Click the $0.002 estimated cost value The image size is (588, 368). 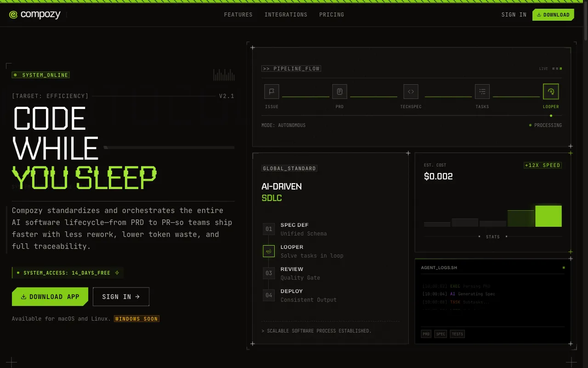[x=438, y=176]
